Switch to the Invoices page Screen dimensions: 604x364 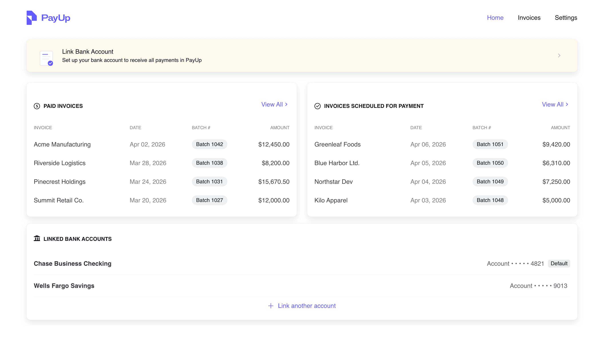[x=529, y=18]
